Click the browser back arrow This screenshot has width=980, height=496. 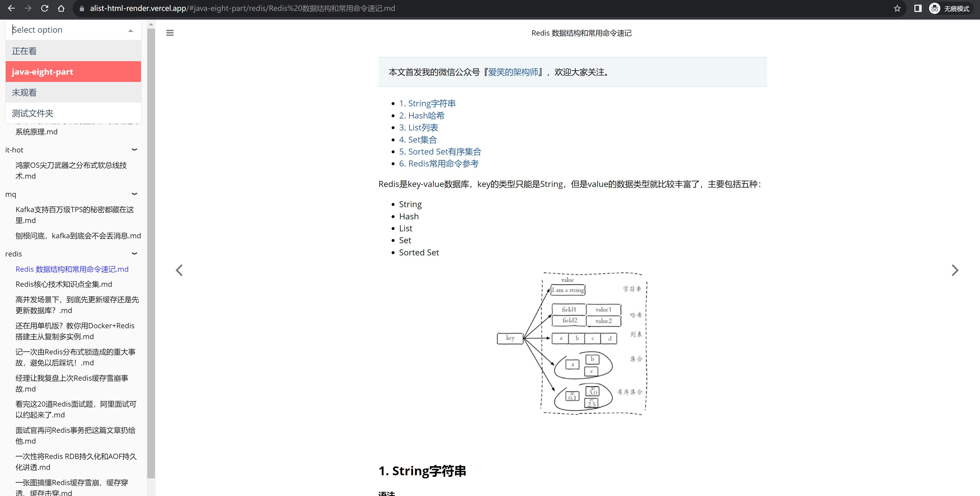tap(11, 8)
